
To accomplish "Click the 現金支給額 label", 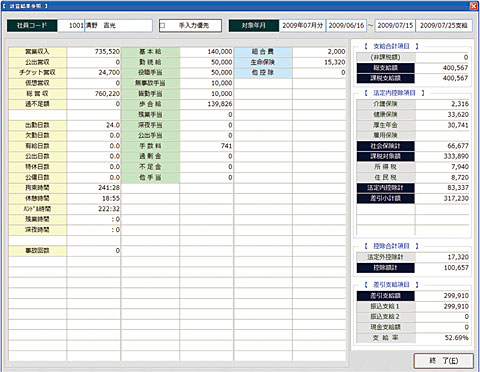I will point(386,327).
